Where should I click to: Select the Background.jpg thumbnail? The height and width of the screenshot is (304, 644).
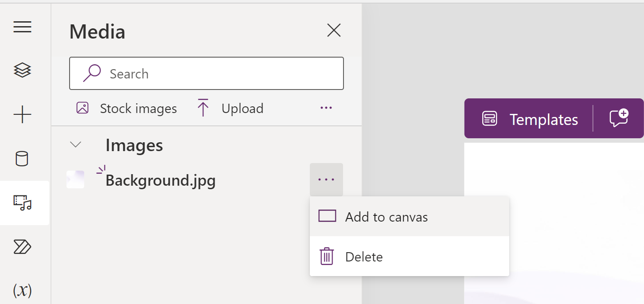(75, 179)
